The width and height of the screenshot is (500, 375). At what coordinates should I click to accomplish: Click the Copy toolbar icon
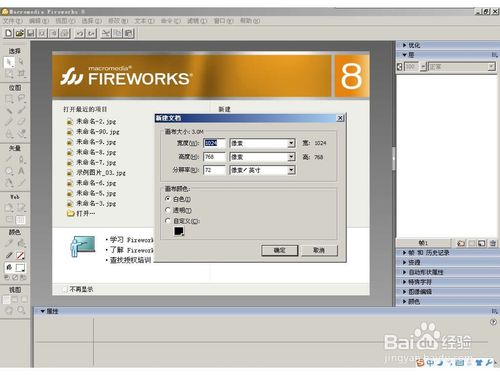tap(117, 33)
